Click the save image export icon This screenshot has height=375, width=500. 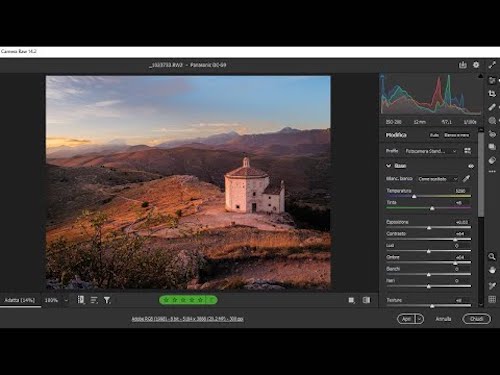(x=463, y=65)
